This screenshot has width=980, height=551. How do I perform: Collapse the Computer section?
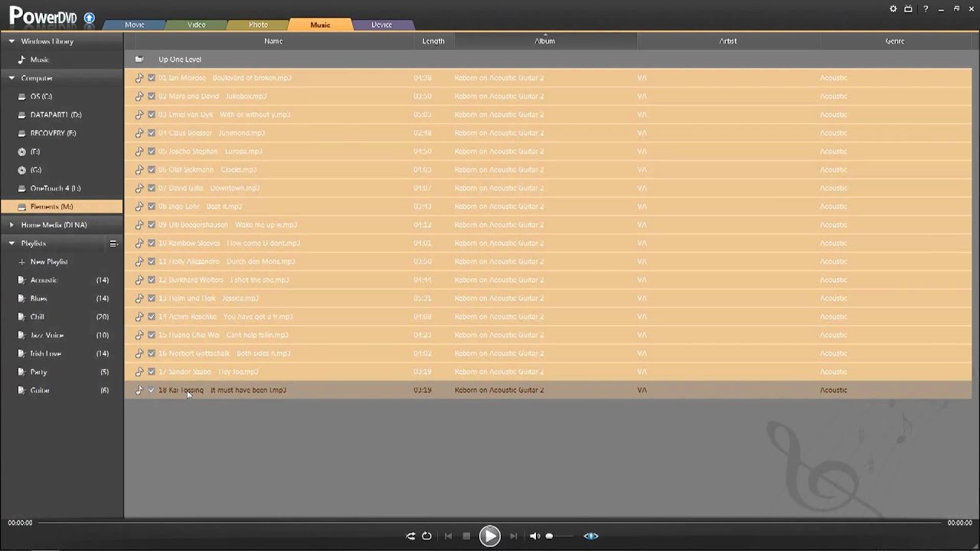[11, 78]
